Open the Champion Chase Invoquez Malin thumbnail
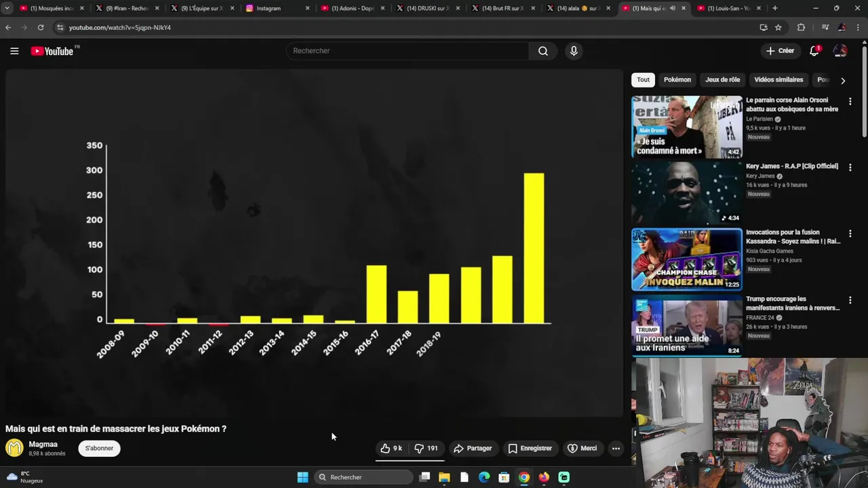868x488 pixels. [686, 259]
